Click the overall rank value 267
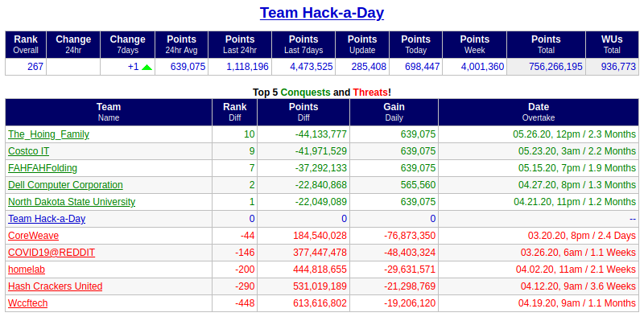 tap(35, 67)
